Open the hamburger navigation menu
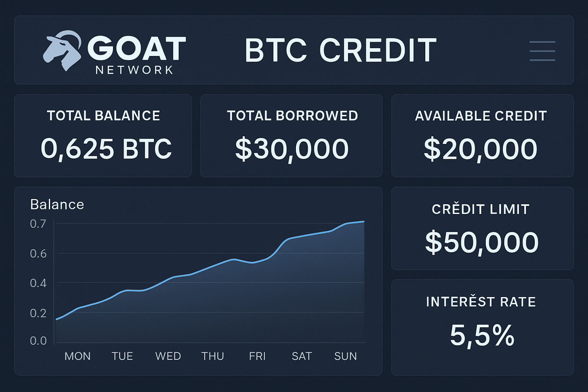Viewport: 588px width, 392px height. [x=542, y=50]
